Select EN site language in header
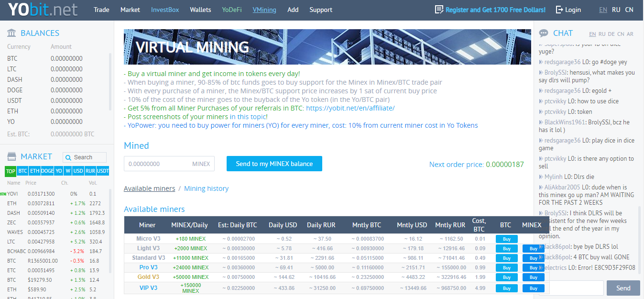The width and height of the screenshot is (644, 299). 603,10
